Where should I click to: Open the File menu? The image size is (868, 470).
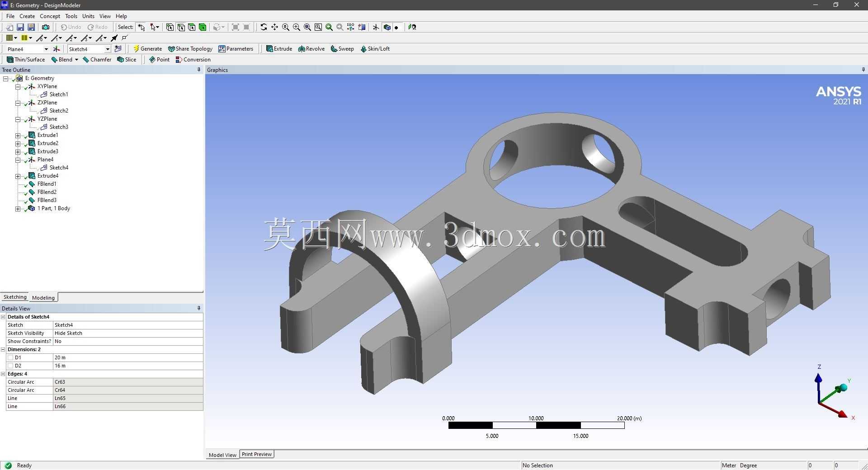(x=10, y=16)
